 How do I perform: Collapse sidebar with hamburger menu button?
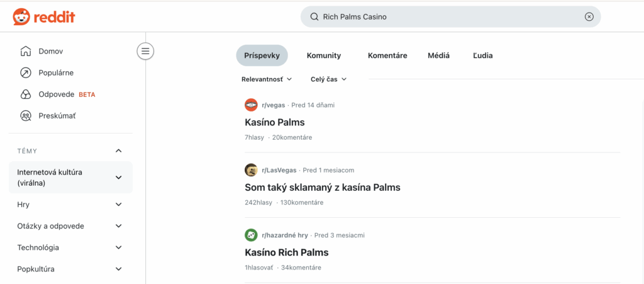pyautogui.click(x=145, y=51)
